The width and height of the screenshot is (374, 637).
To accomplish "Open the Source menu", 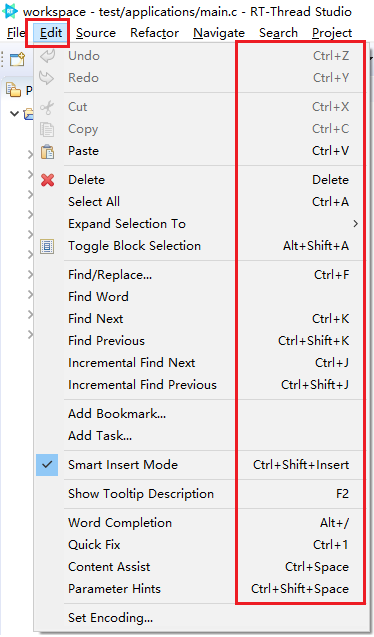I will pyautogui.click(x=96, y=33).
